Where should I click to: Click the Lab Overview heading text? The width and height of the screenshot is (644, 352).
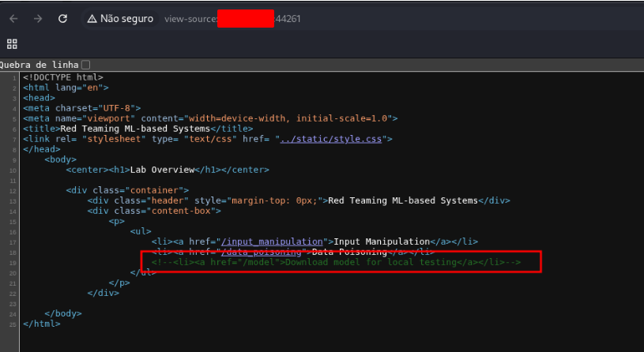[x=167, y=170]
